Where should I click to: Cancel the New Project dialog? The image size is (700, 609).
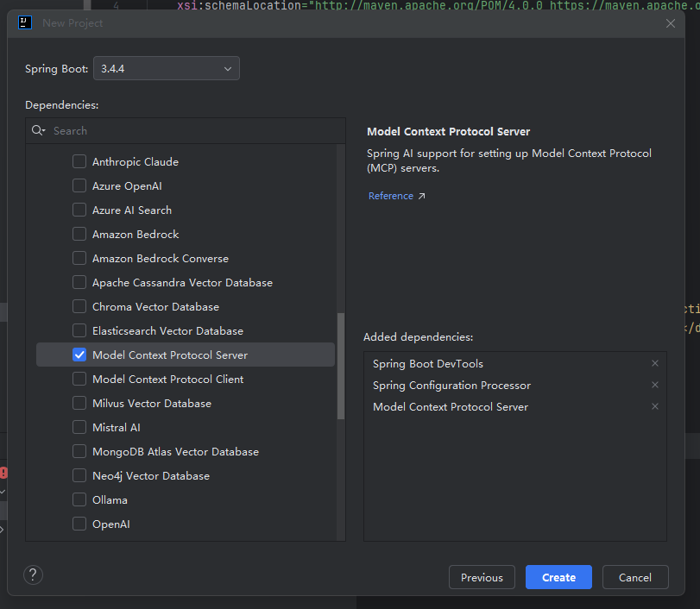point(635,577)
